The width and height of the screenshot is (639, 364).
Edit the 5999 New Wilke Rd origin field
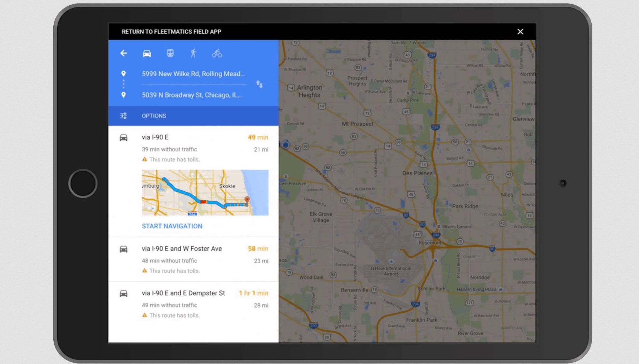193,74
